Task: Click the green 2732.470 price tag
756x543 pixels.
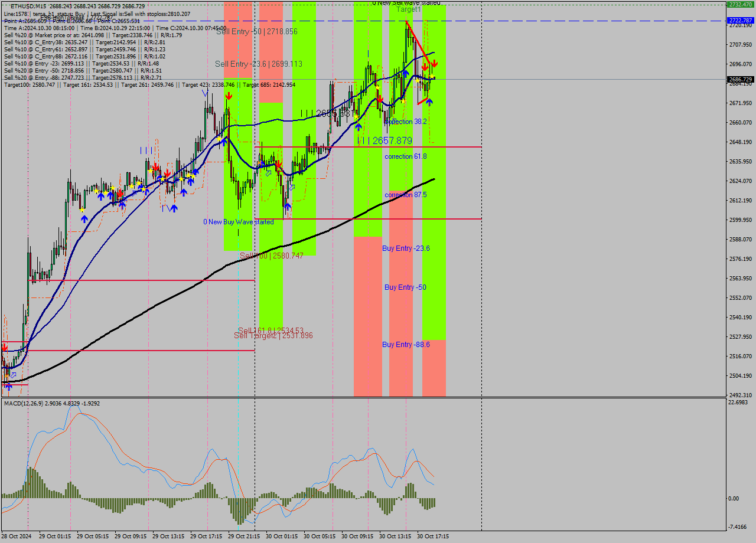Action: point(741,4)
